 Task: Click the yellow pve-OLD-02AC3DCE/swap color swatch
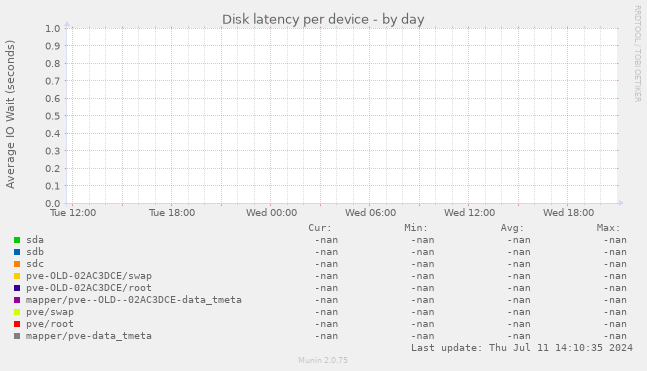17,276
